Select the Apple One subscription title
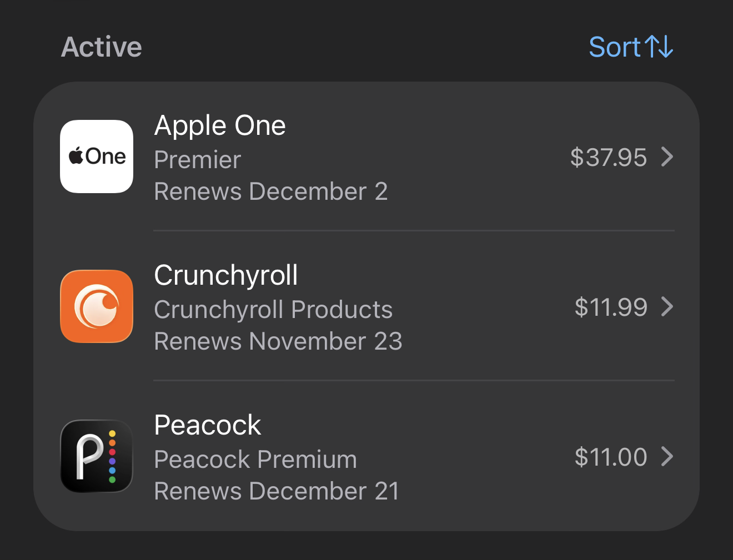 coord(220,125)
